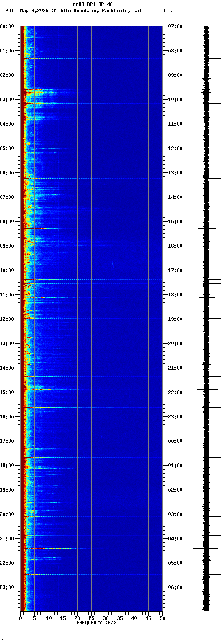Click the UTC timezone label

pyautogui.click(x=168, y=11)
